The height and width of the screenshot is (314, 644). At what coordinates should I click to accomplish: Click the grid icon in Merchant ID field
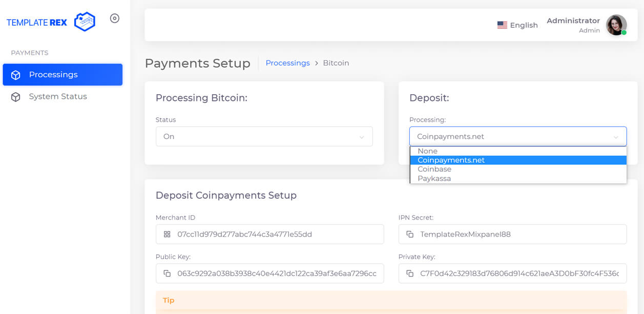tap(167, 234)
